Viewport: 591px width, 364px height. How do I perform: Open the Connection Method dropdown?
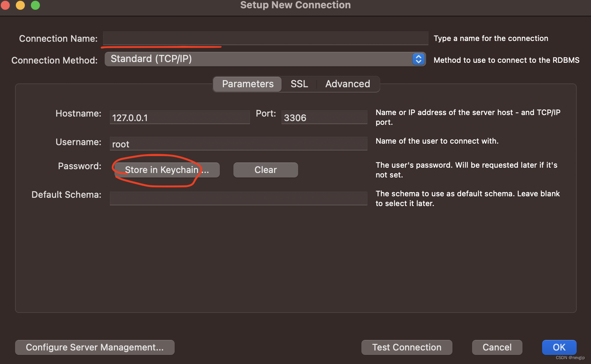click(265, 59)
